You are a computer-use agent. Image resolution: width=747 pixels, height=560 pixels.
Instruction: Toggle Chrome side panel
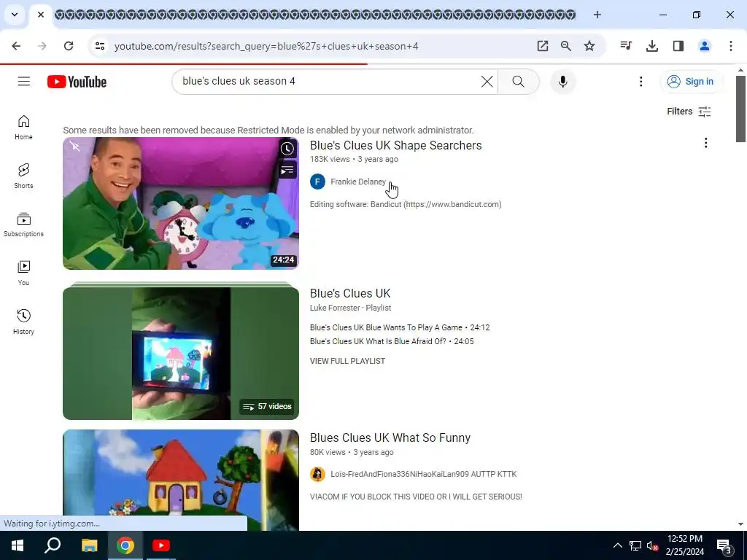(x=678, y=46)
